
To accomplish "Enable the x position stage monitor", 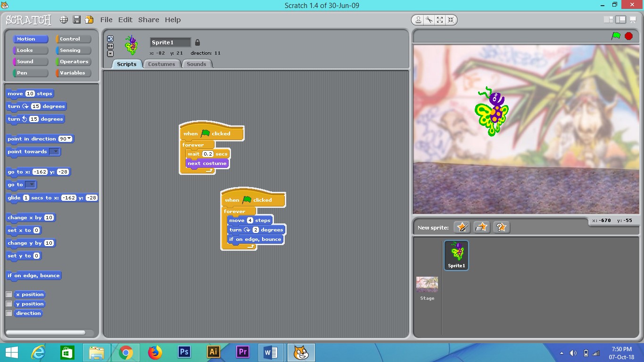I will pyautogui.click(x=8, y=294).
